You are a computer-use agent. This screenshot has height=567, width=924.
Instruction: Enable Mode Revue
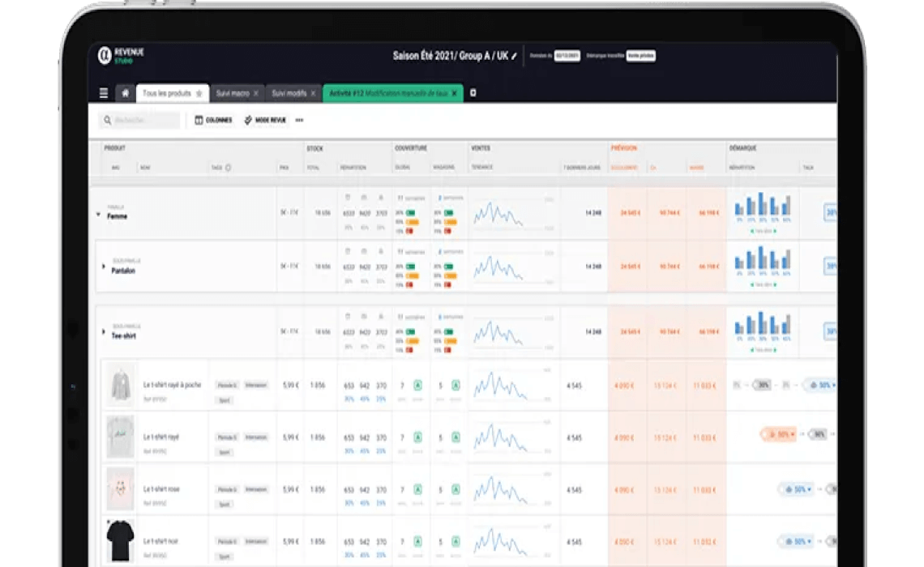pos(265,120)
